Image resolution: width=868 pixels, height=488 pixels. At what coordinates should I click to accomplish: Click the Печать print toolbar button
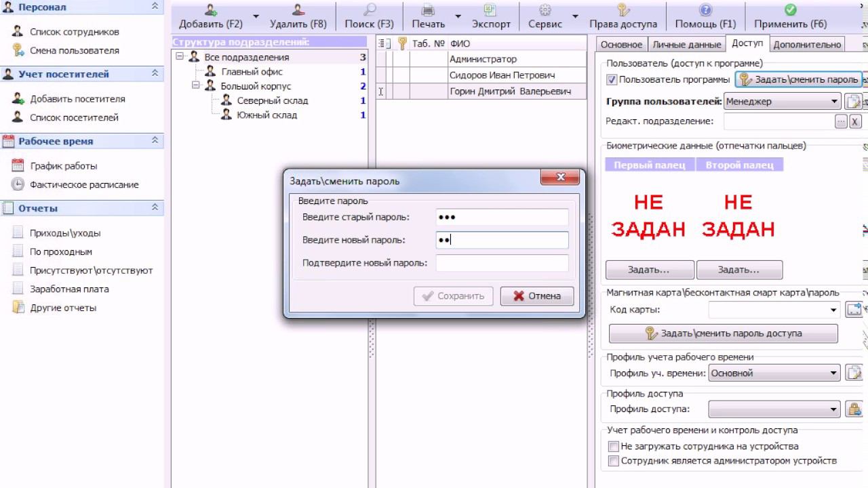[x=429, y=17]
